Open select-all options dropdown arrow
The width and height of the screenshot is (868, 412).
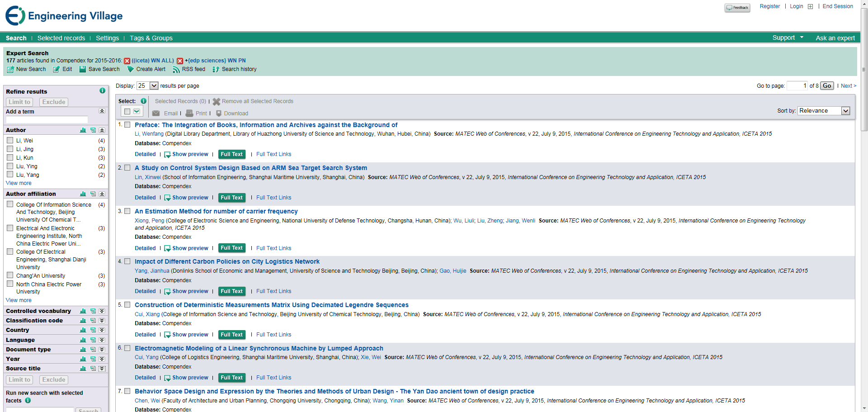[x=137, y=112]
